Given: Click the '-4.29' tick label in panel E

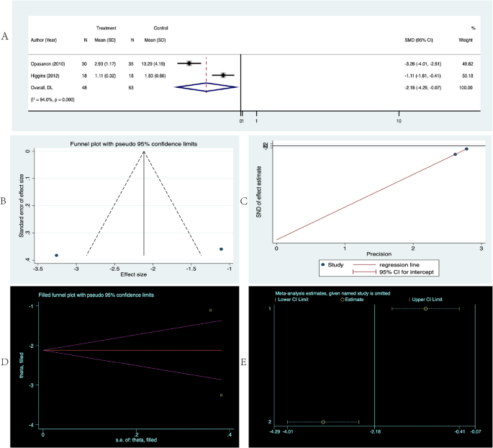Looking at the screenshot, I should pyautogui.click(x=275, y=431).
